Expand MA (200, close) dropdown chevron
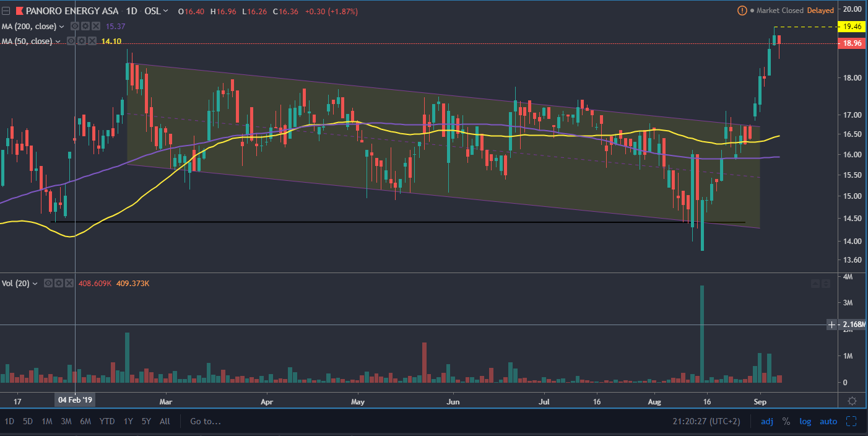Image resolution: width=868 pixels, height=436 pixels. 61,26
